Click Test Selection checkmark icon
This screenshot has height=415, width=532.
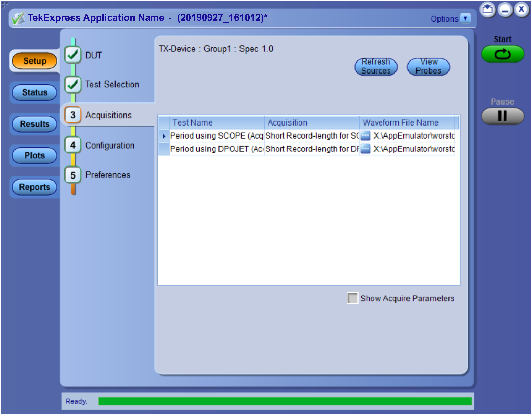pyautogui.click(x=73, y=85)
